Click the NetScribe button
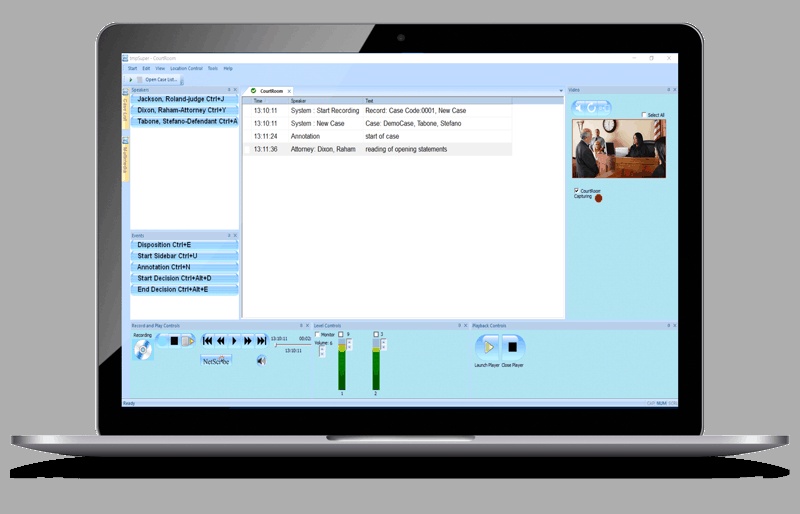800x514 pixels. coord(216,361)
